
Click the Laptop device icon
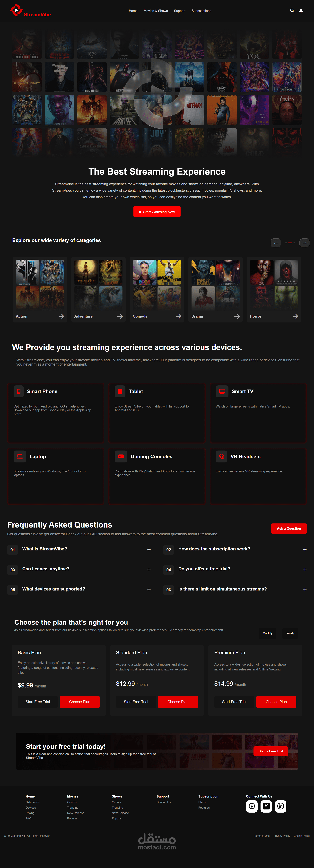(20, 456)
